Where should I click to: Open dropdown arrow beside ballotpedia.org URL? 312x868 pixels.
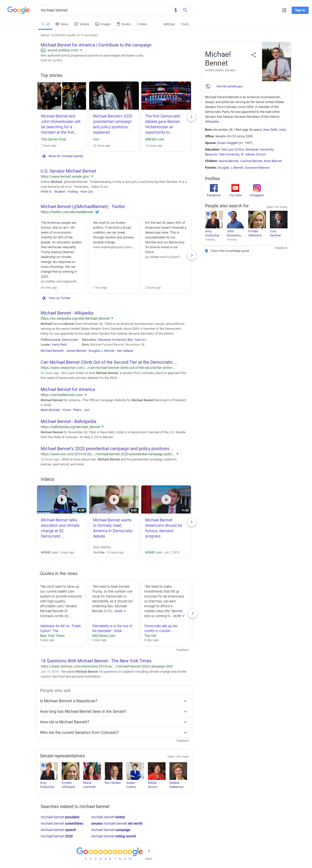[102, 427]
